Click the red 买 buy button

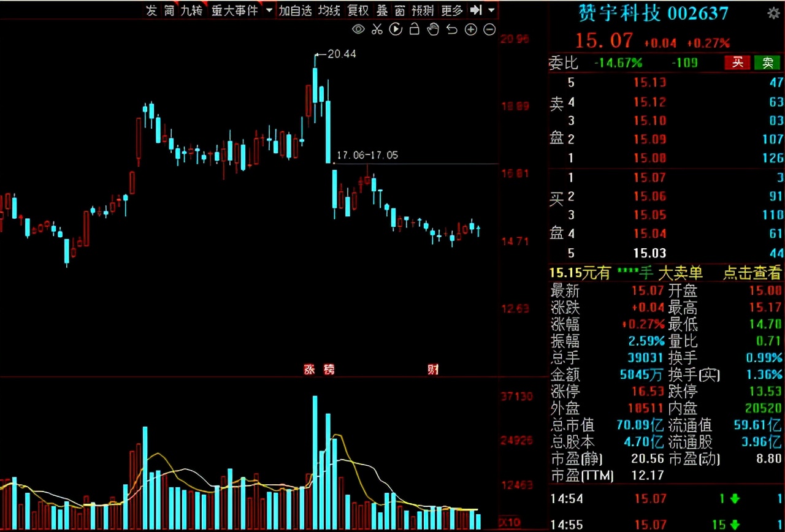738,63
